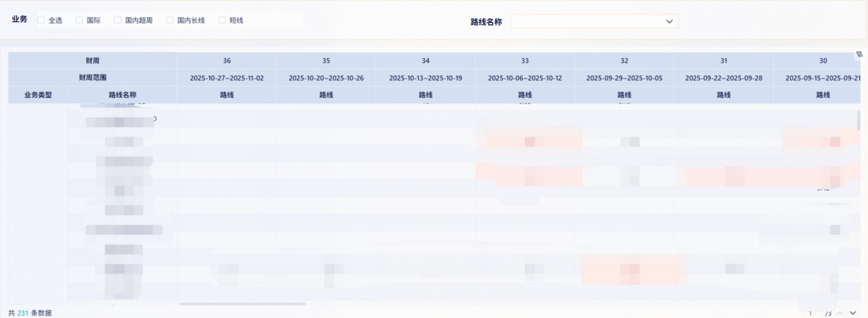Check the 国内长线 option

point(170,20)
